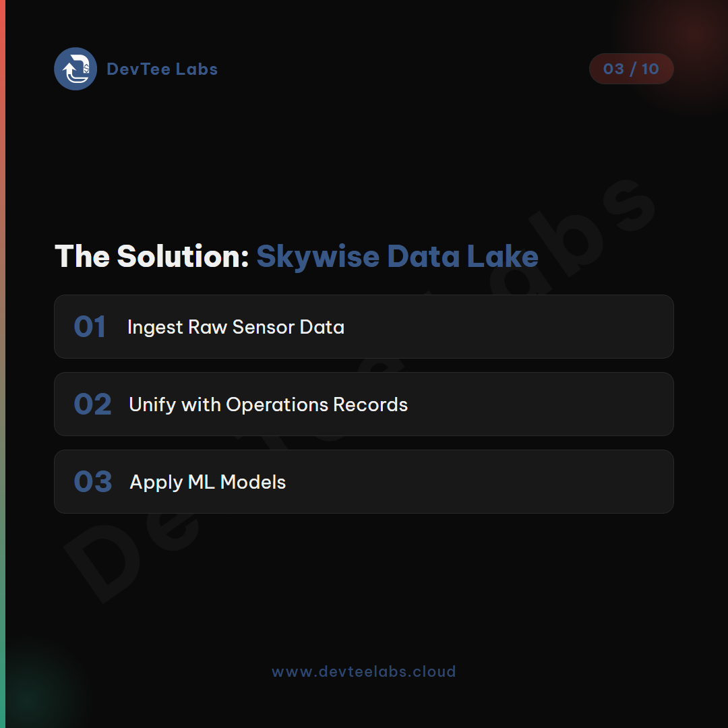
Task: Click the red glow in top-right corner
Action: tap(687, 37)
